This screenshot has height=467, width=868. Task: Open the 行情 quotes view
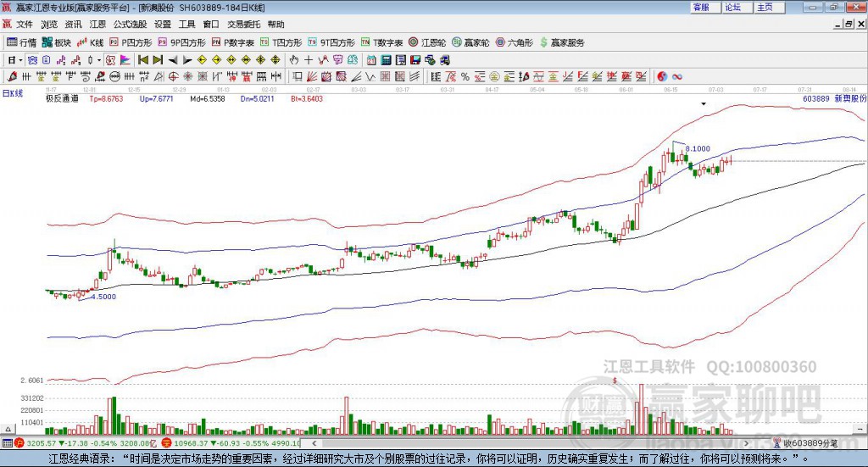coord(21,42)
